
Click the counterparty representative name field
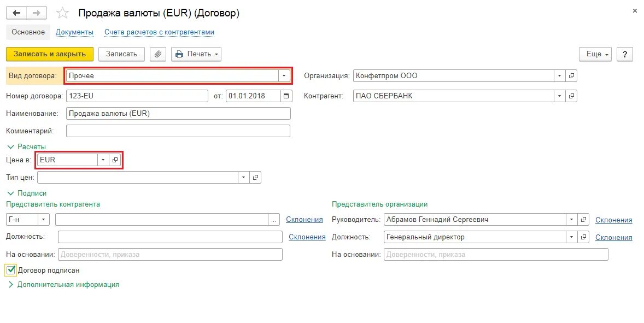[x=162, y=220]
